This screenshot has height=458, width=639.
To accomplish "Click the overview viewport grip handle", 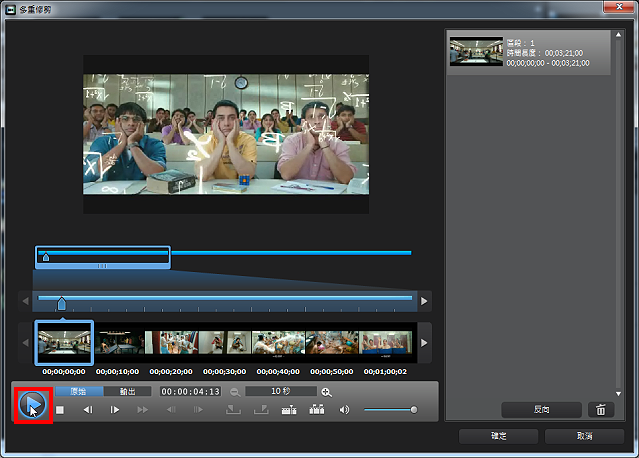I will (x=102, y=266).
